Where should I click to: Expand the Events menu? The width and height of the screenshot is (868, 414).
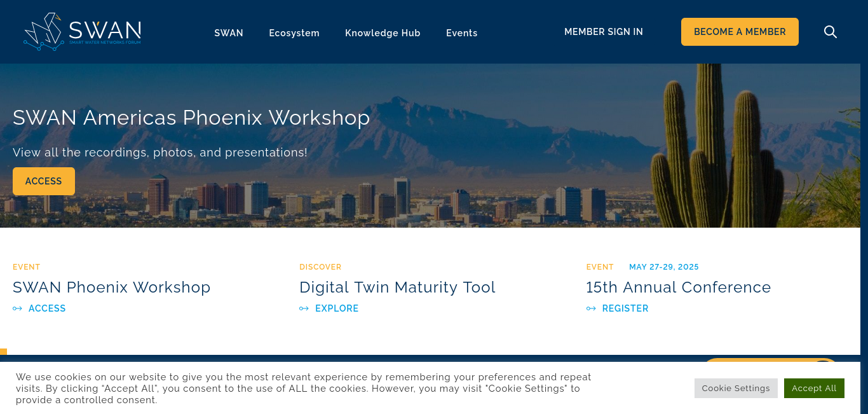point(461,33)
